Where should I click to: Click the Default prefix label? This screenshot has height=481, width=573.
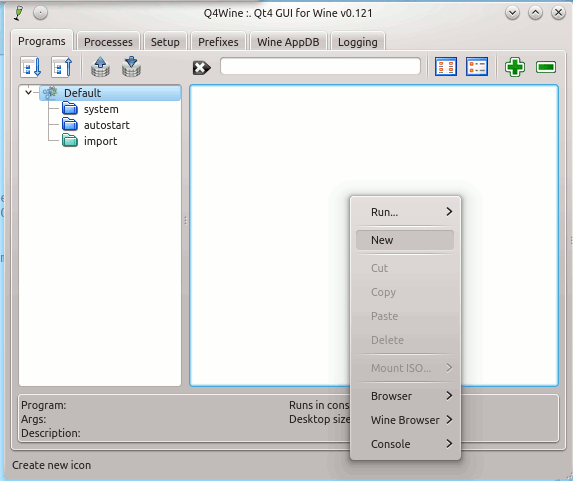pyautogui.click(x=83, y=93)
